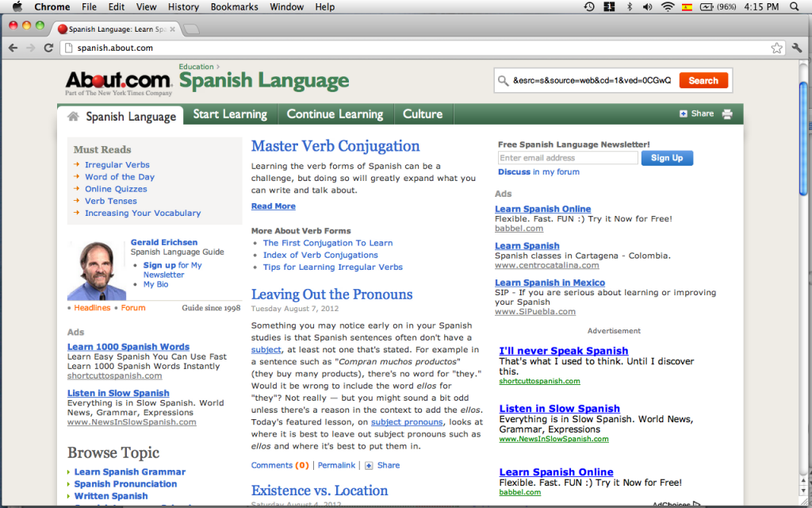This screenshot has width=812, height=508.
Task: Click the volume icon in menu bar
Action: pos(647,6)
